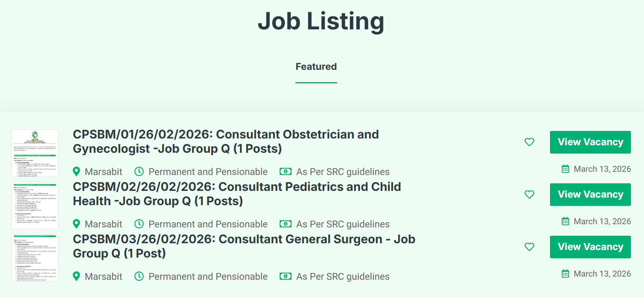Image resolution: width=644 pixels, height=298 pixels.
Task: Open the Consultant Obstetrician job title link
Action: point(226,142)
